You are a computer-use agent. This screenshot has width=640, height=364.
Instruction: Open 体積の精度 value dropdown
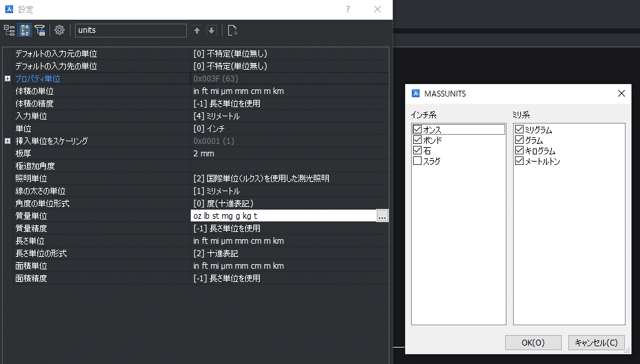click(x=289, y=104)
